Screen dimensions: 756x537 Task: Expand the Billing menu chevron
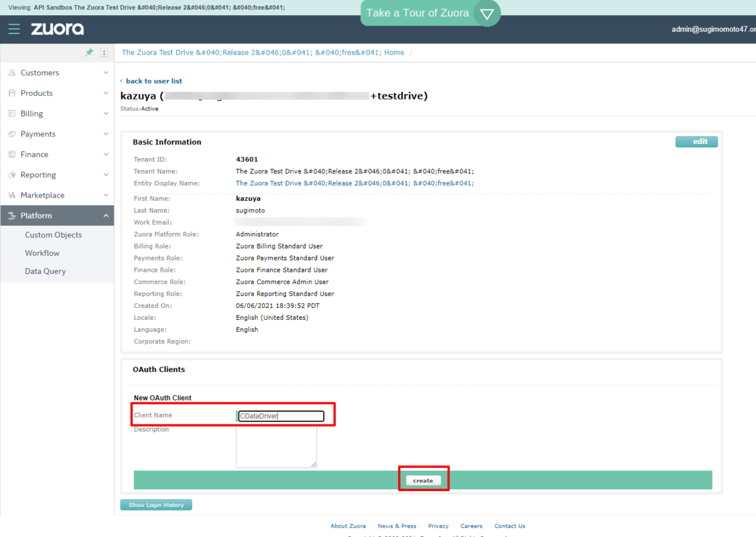(106, 114)
